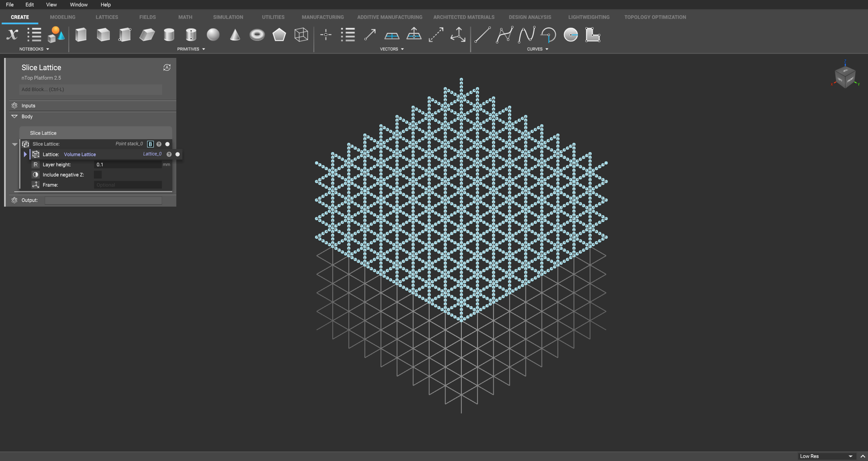This screenshot has width=868, height=461.
Task: Open the Vectors dropdown
Action: 392,49
